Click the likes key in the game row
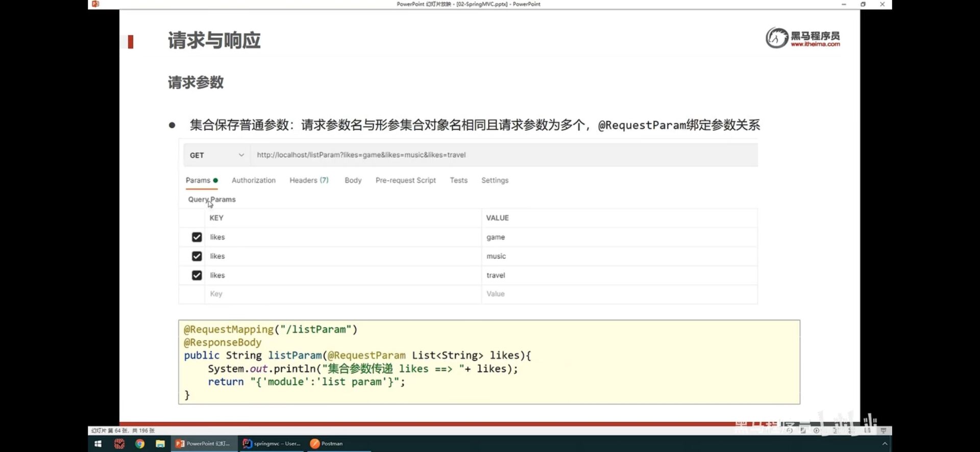980x452 pixels. 217,237
